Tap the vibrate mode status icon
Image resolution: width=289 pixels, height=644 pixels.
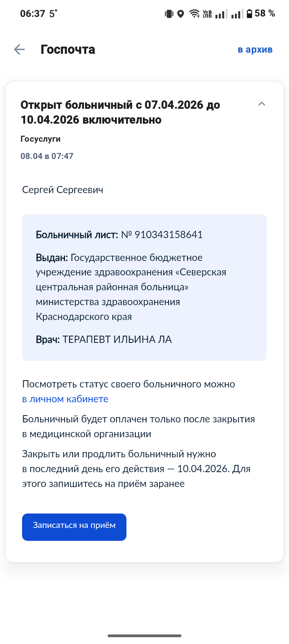pyautogui.click(x=169, y=14)
